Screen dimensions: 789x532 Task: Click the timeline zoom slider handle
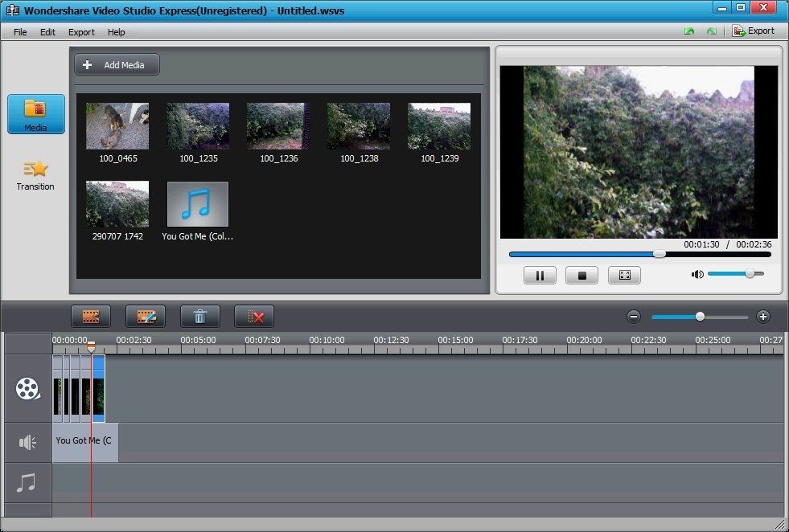coord(699,316)
